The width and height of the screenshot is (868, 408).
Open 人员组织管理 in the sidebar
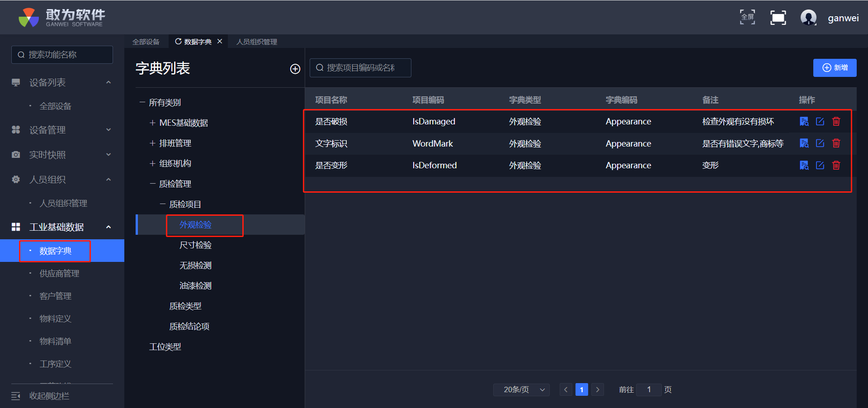[x=63, y=204]
